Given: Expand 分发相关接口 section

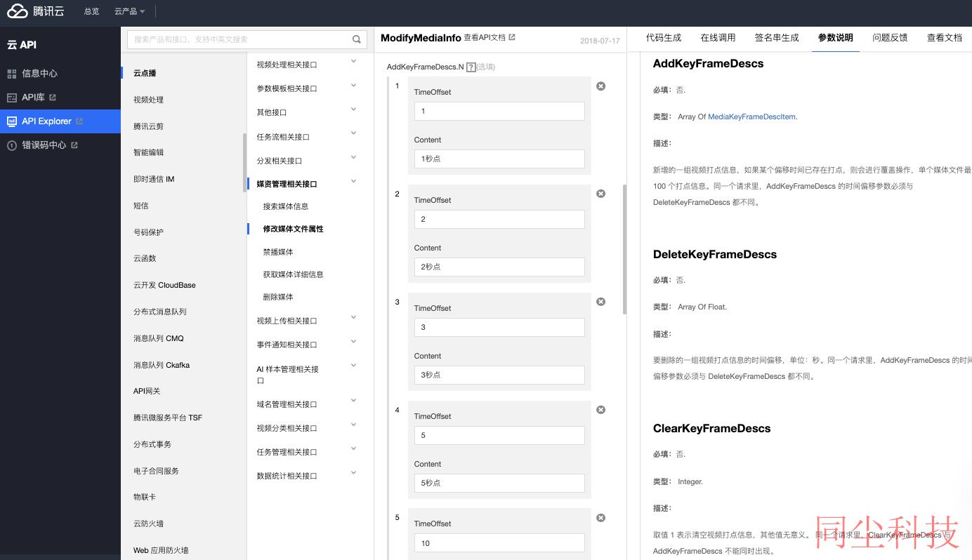Looking at the screenshot, I should (353, 157).
